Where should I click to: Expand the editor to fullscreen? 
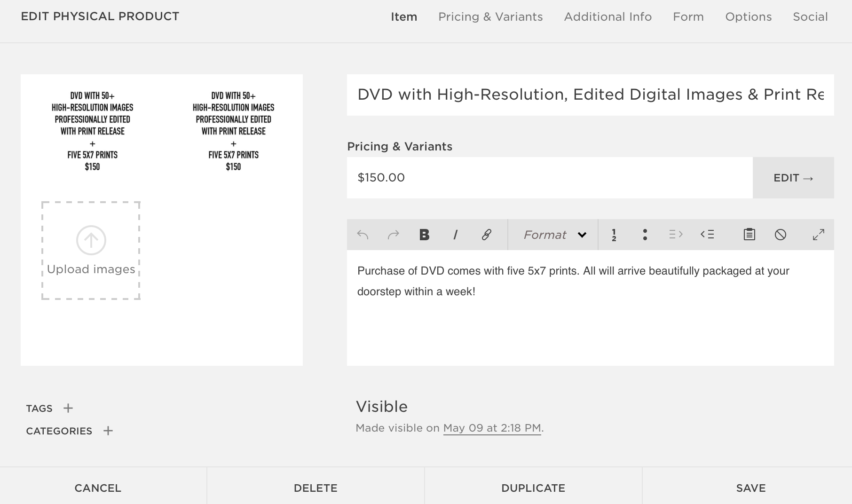(819, 234)
